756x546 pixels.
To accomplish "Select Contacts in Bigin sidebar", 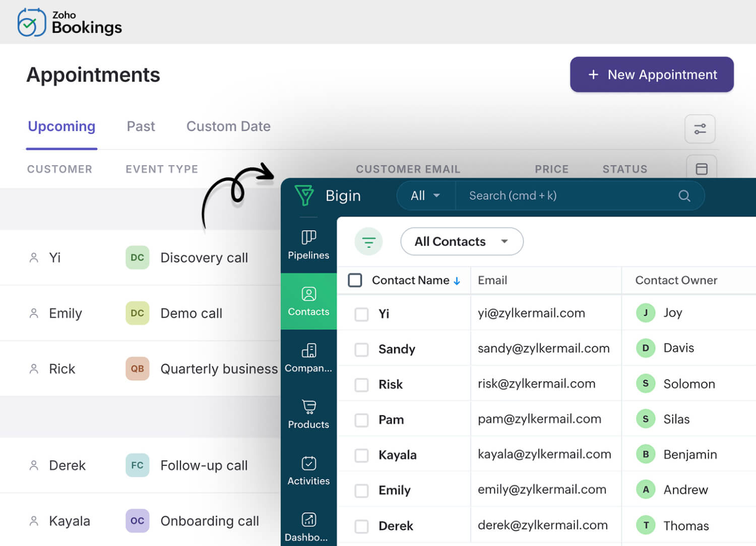I will [x=308, y=301].
